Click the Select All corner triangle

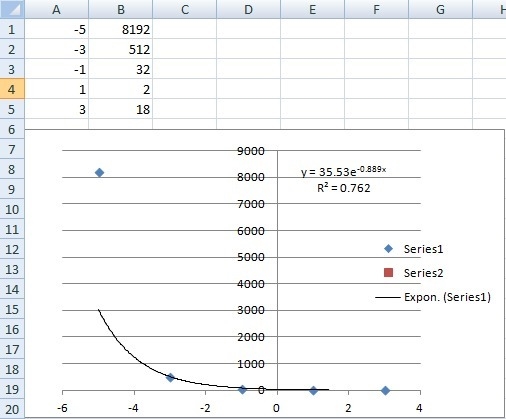[x=12, y=9]
